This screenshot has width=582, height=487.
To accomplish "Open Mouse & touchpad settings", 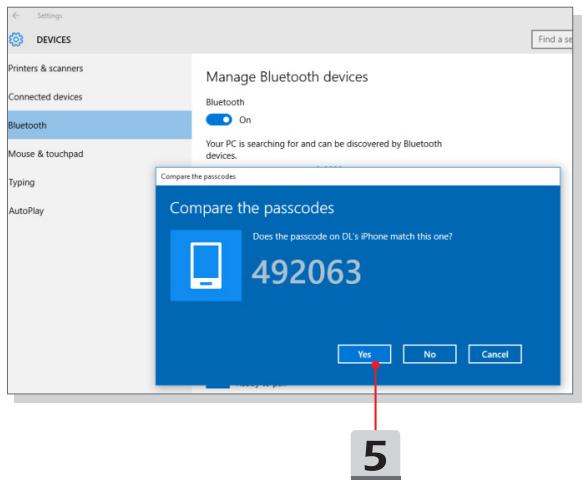I will [46, 154].
